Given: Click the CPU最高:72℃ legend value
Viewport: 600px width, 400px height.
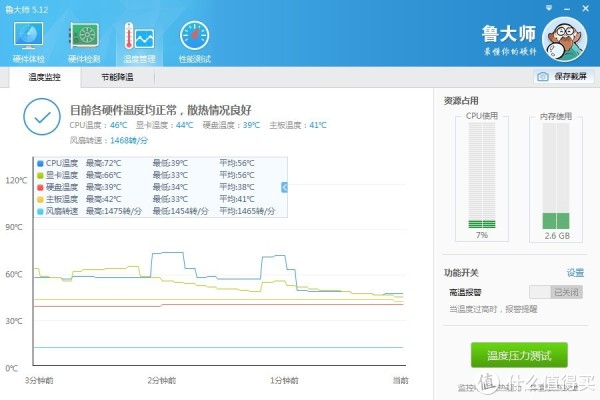Looking at the screenshot, I should (103, 163).
